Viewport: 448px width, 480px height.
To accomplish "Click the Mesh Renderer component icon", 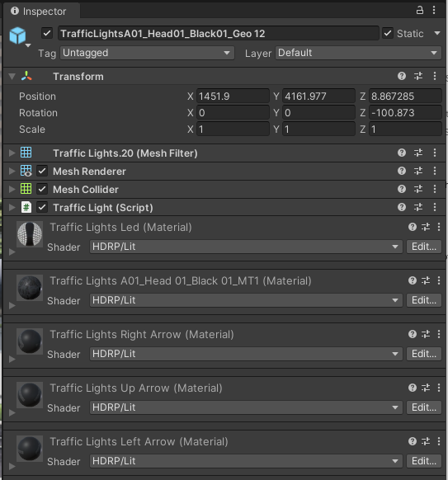I will [26, 171].
